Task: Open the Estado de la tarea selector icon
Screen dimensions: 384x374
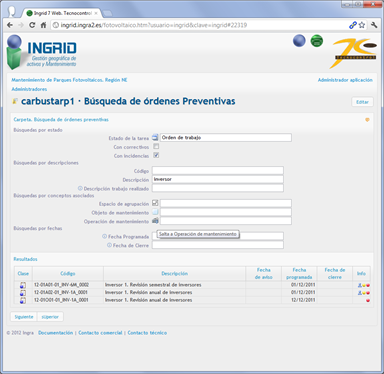Action: (x=155, y=137)
